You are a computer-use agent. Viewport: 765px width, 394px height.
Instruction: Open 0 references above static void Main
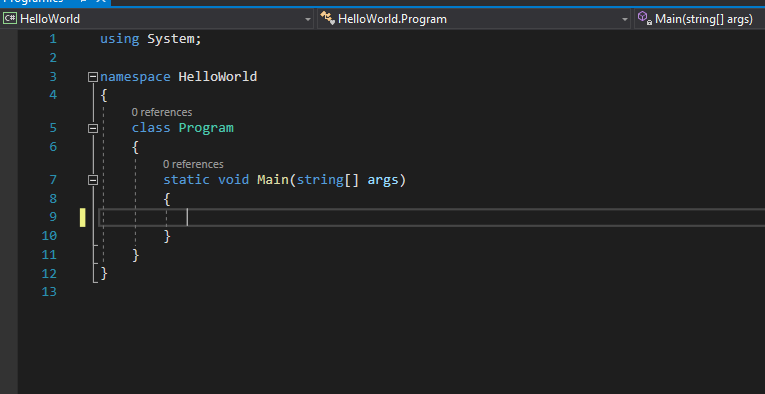(193, 164)
